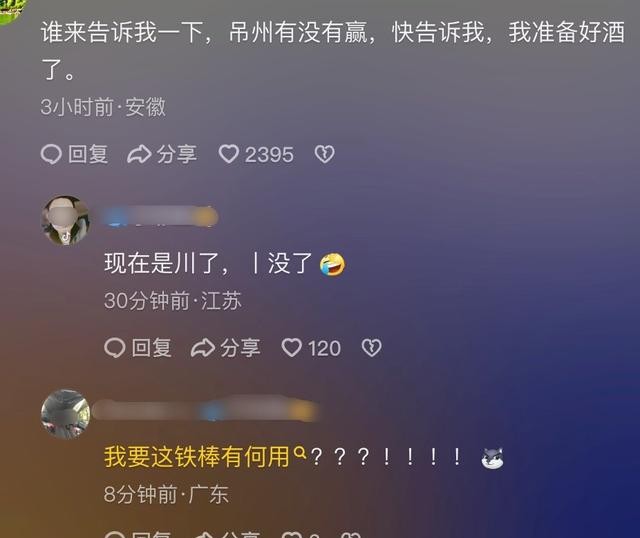
Task: Tap 回复 under the 3小时前 comment
Action: click(x=88, y=154)
